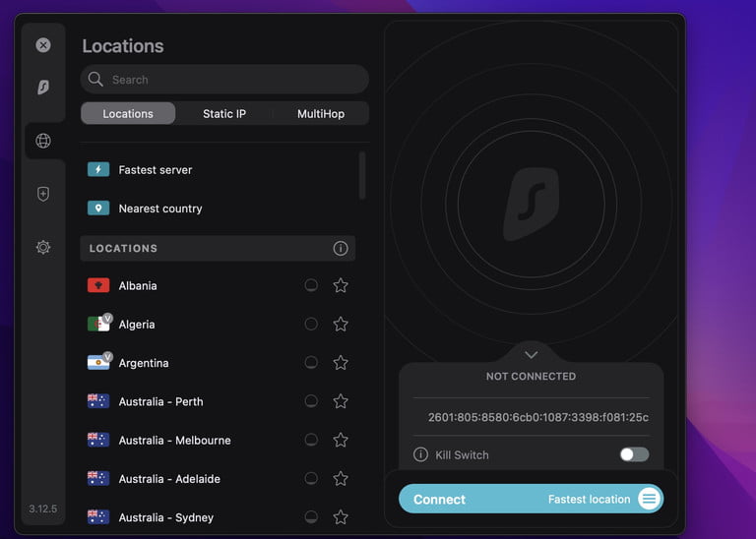
Task: Select the Algeria load indicator circle
Action: coord(311,325)
